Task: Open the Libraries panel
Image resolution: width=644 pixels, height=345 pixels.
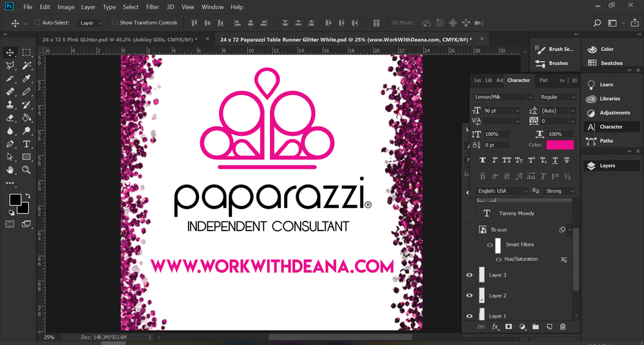Action: (x=609, y=98)
